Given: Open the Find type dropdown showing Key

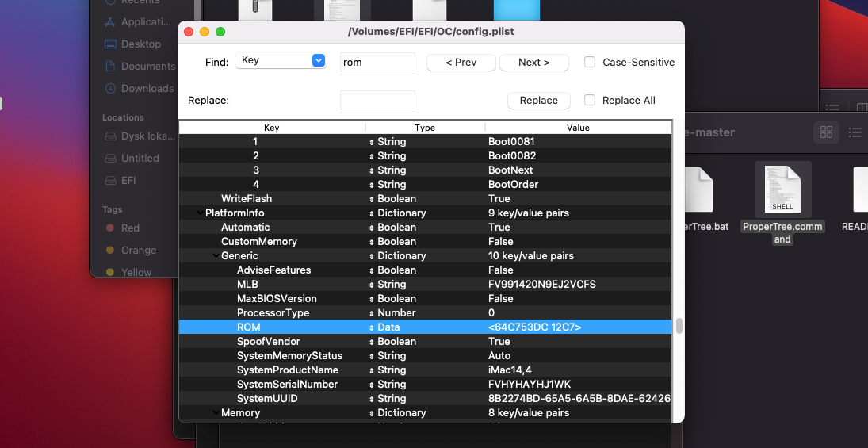Looking at the screenshot, I should pyautogui.click(x=281, y=60).
